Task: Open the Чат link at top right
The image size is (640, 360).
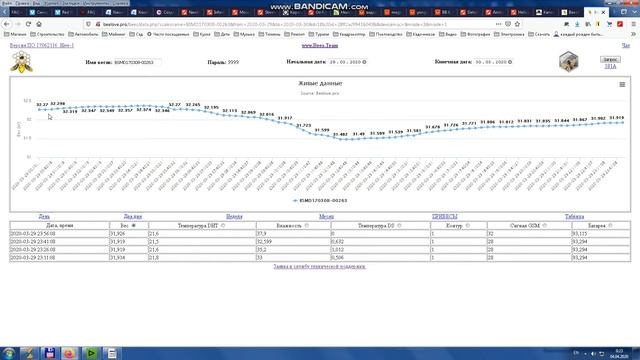Action: [626, 45]
